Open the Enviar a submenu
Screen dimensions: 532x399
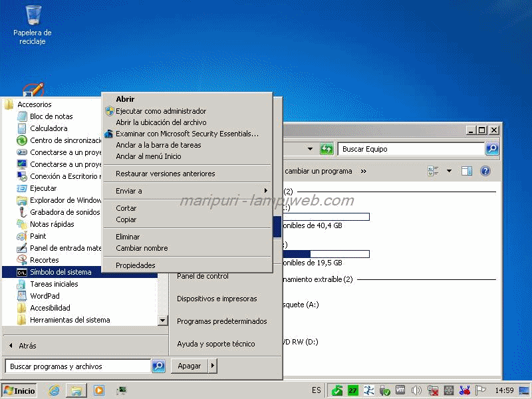[x=187, y=191]
